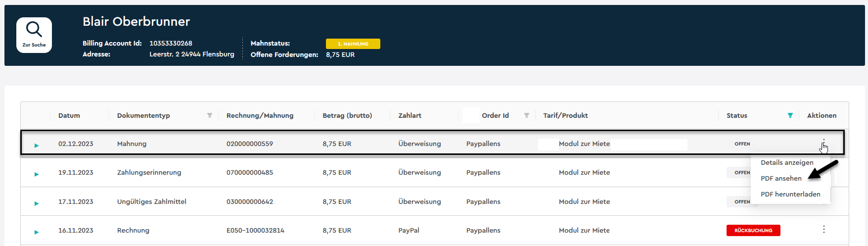Image resolution: width=868 pixels, height=246 pixels.
Task: Click Billing Account Id 10353330268
Action: click(x=171, y=43)
